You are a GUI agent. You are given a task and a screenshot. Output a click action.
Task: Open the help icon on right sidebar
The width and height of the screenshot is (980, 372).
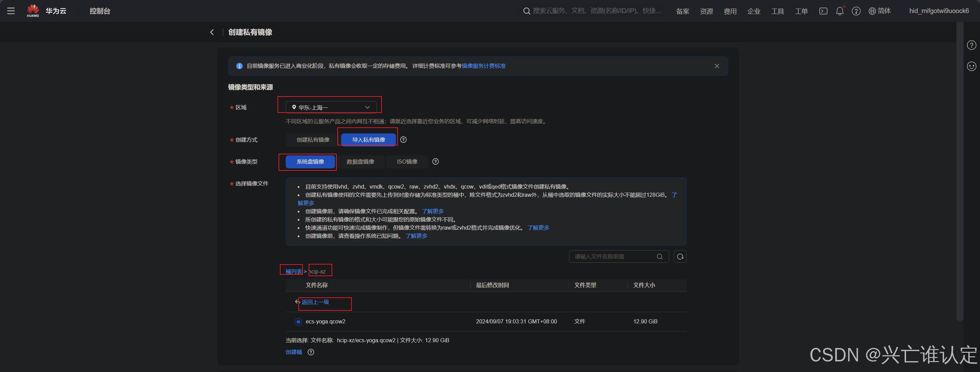coord(971,45)
